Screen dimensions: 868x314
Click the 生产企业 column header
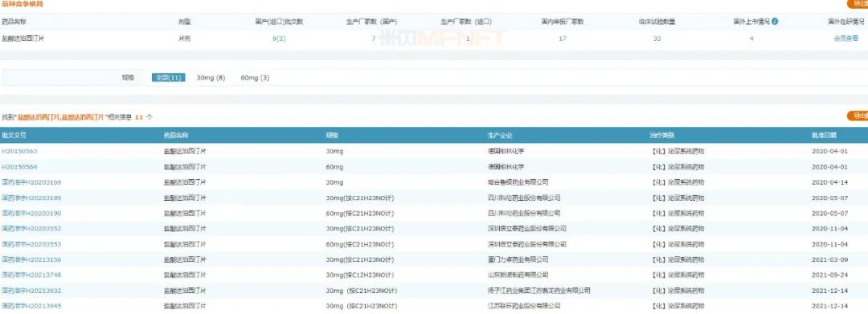coord(500,135)
